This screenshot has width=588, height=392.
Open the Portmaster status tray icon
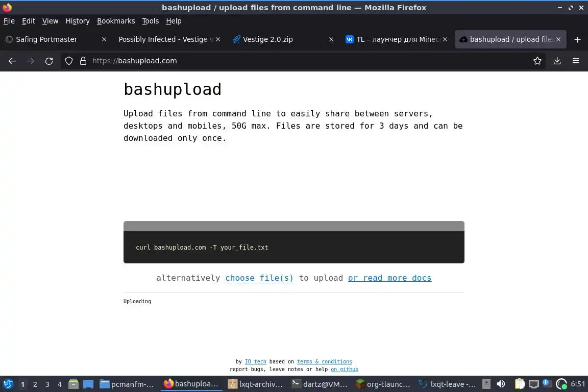point(561,384)
